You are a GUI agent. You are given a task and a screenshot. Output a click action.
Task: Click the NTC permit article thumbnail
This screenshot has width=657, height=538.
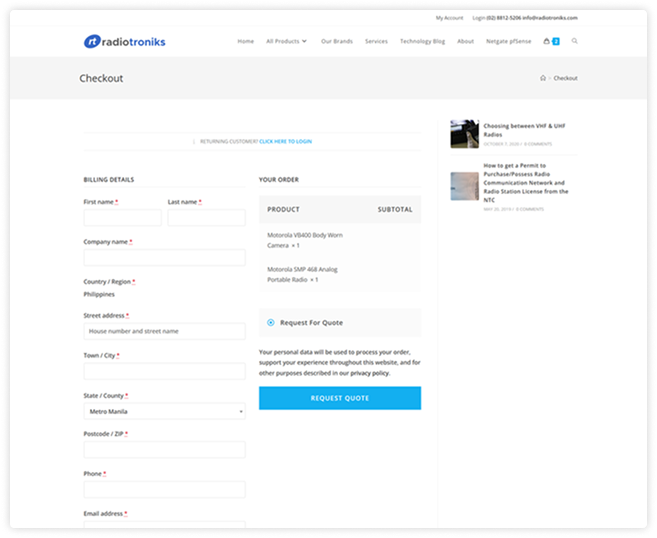click(x=464, y=186)
